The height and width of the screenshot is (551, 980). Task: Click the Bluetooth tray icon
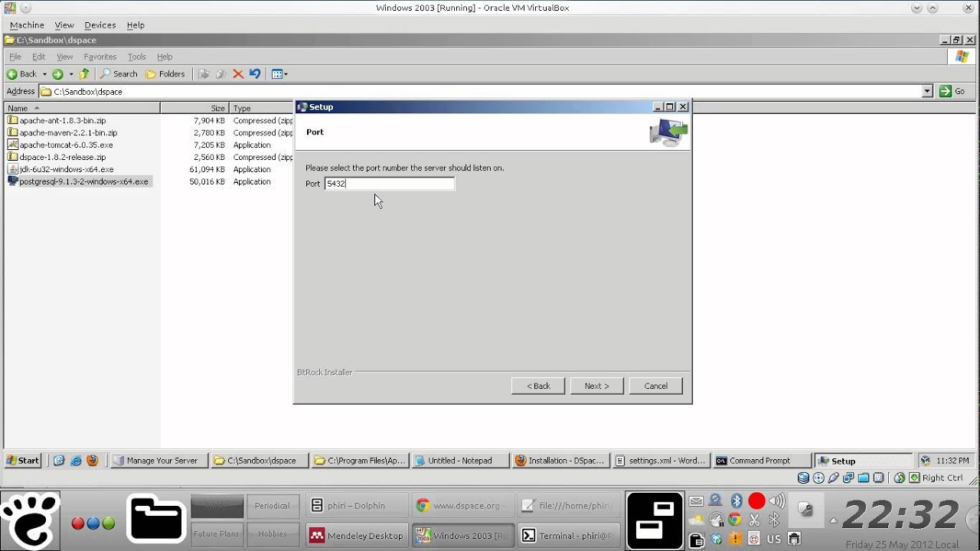tap(736, 500)
